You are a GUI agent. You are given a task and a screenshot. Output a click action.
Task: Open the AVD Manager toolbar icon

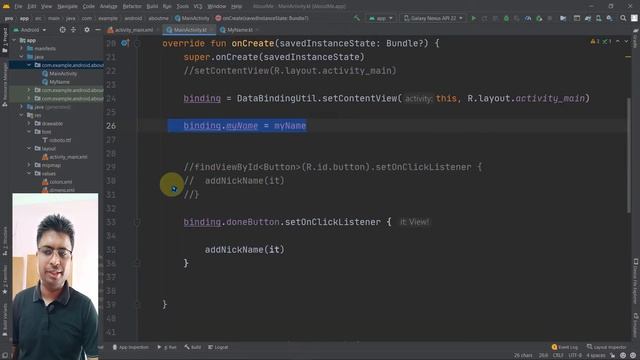598,18
